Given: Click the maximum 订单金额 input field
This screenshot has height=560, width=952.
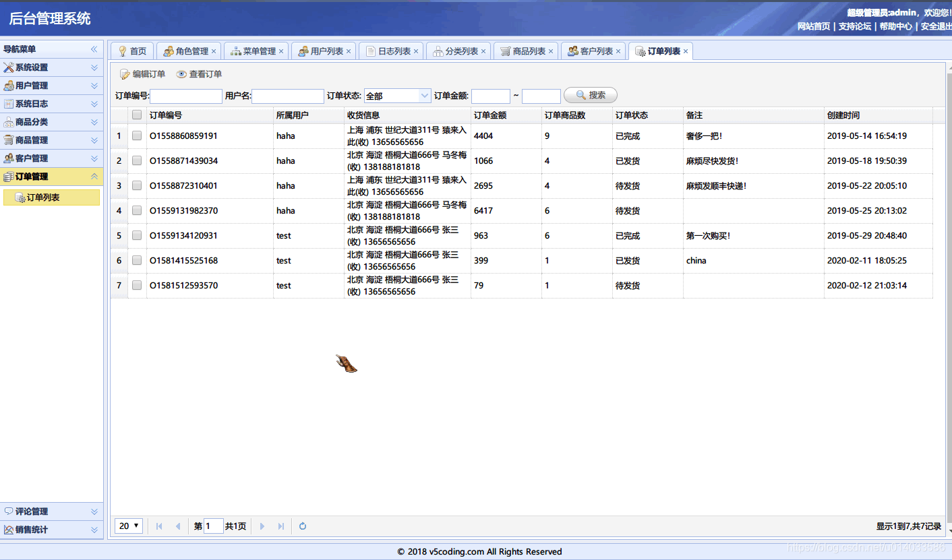Looking at the screenshot, I should (x=541, y=96).
